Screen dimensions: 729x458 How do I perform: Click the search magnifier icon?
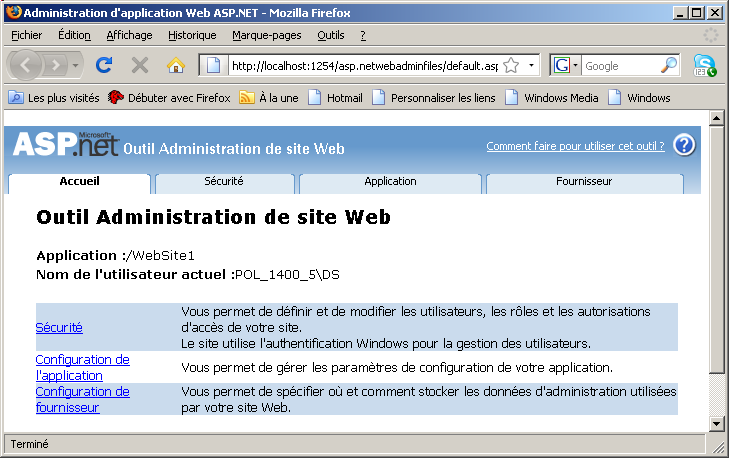(x=669, y=65)
